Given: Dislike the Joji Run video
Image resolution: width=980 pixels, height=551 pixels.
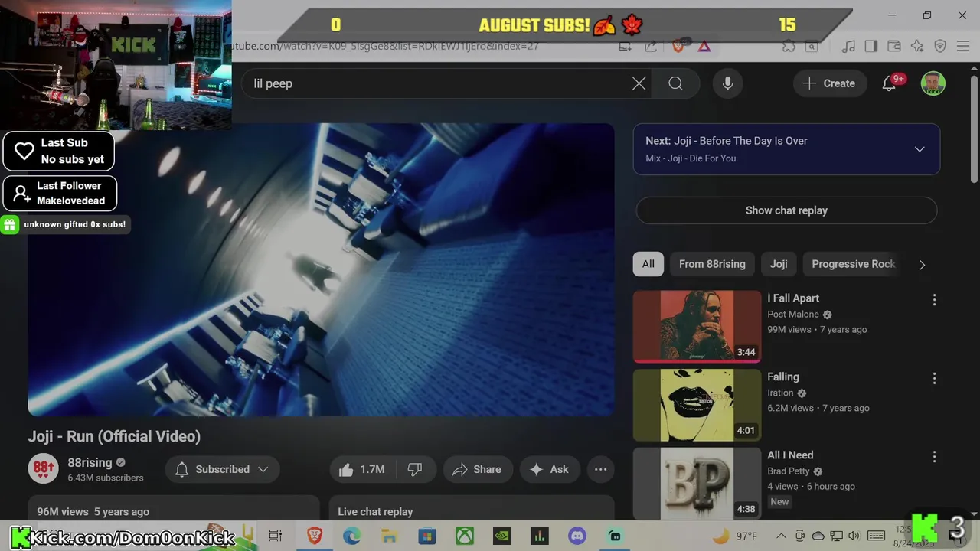Looking at the screenshot, I should click(x=415, y=470).
